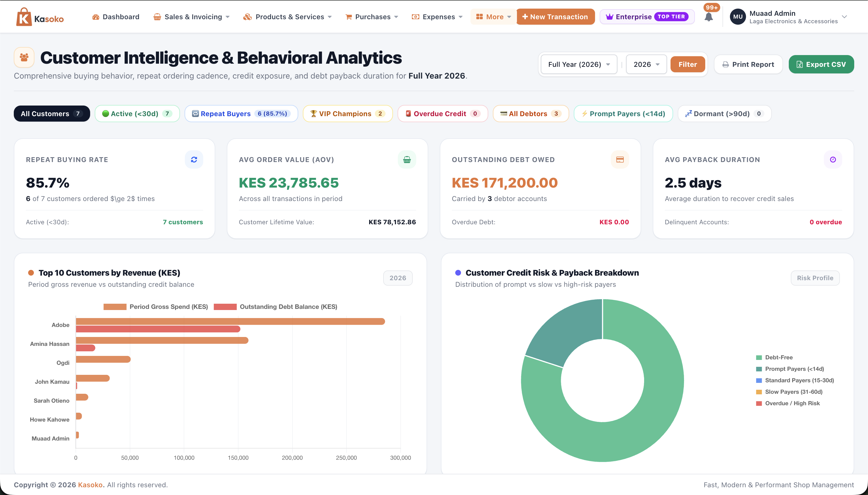Toggle Standard Payers (15-30d) legend entry
Image resolution: width=868 pixels, height=495 pixels.
coord(795,381)
